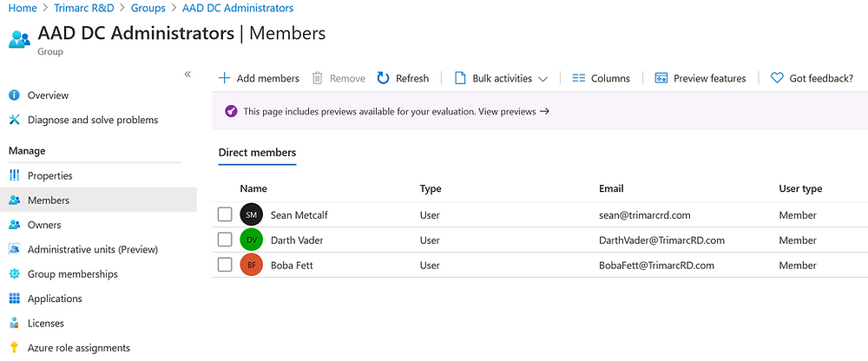This screenshot has width=868, height=361.
Task: Click the plus icon for Add members
Action: tap(224, 78)
